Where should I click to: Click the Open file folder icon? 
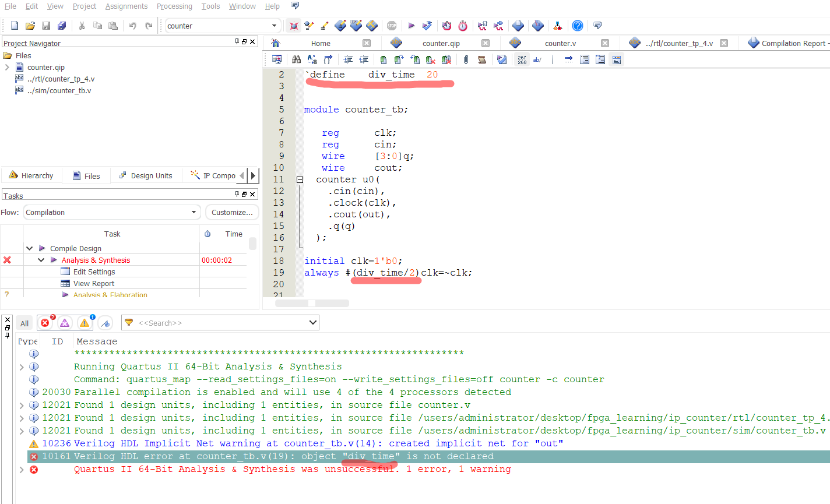(x=30, y=26)
